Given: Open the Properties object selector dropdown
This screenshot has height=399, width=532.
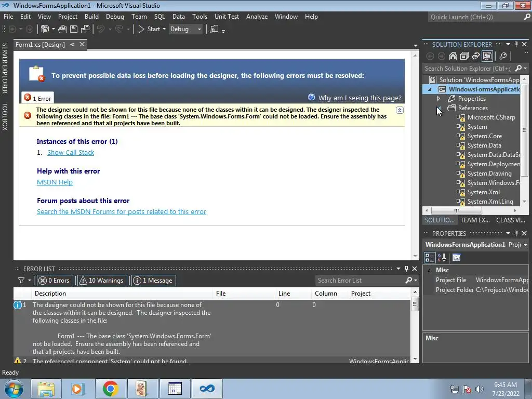Looking at the screenshot, I should coord(525,245).
